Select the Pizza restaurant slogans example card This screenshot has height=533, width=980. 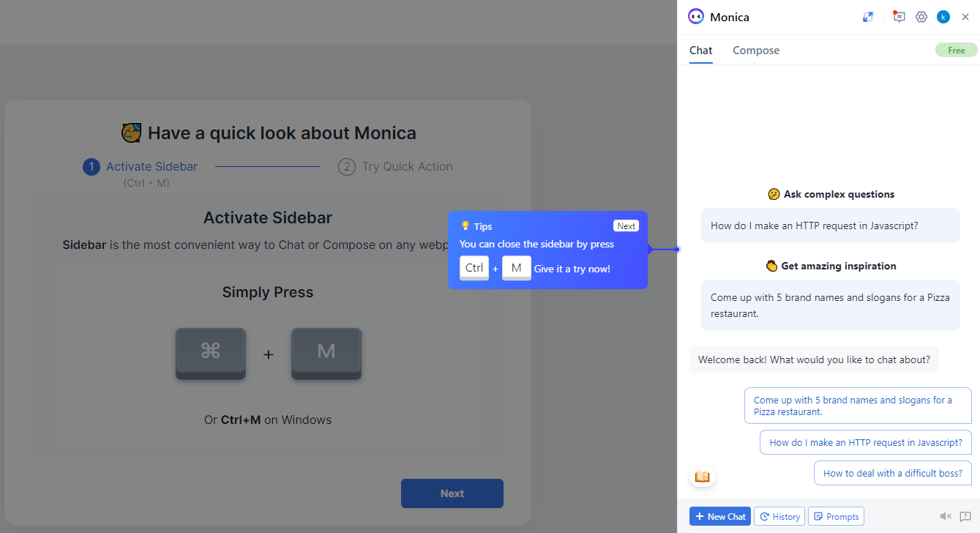point(831,305)
